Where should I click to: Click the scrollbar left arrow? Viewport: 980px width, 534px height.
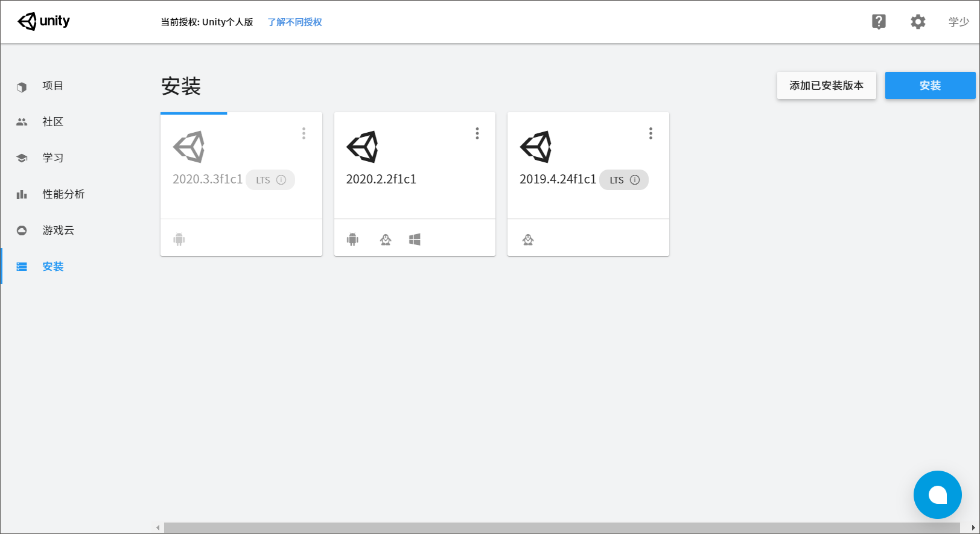point(158,528)
